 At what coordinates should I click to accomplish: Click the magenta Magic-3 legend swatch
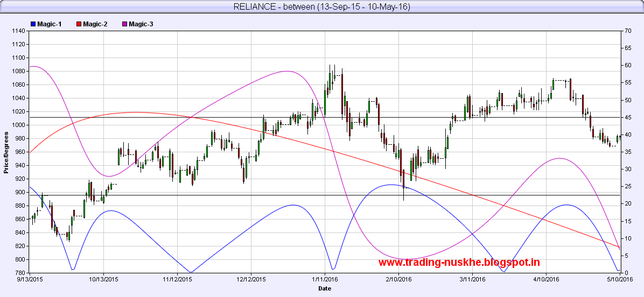124,24
